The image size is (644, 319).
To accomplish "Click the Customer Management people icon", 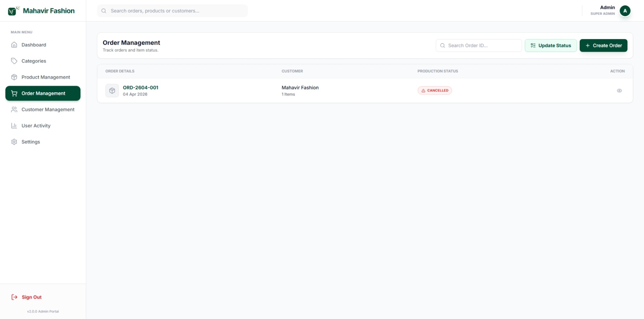I will [x=14, y=109].
